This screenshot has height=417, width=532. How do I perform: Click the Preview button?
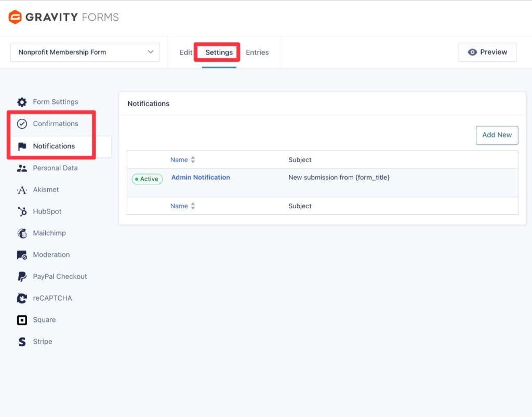pyautogui.click(x=487, y=52)
